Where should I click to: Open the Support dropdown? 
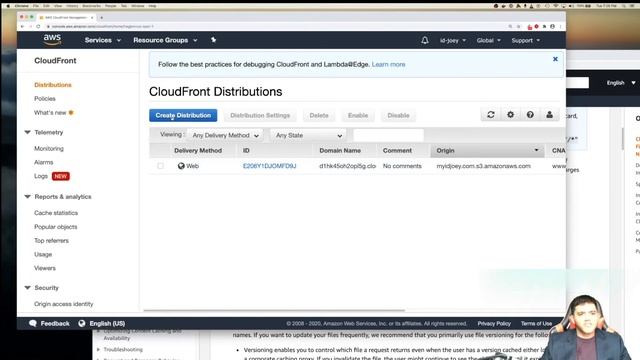tap(526, 40)
